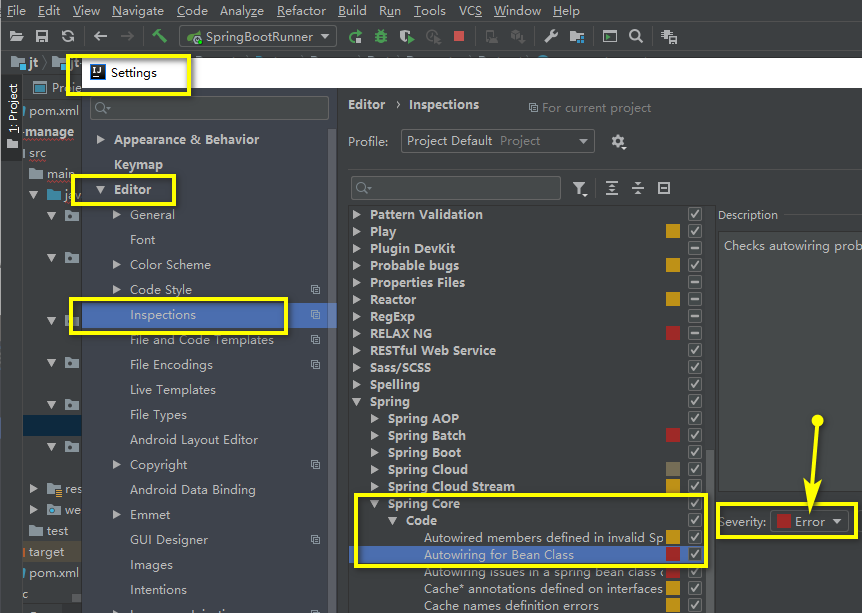Expand the Spring AOP inspections node
Screen dimensions: 862x613
[375, 418]
